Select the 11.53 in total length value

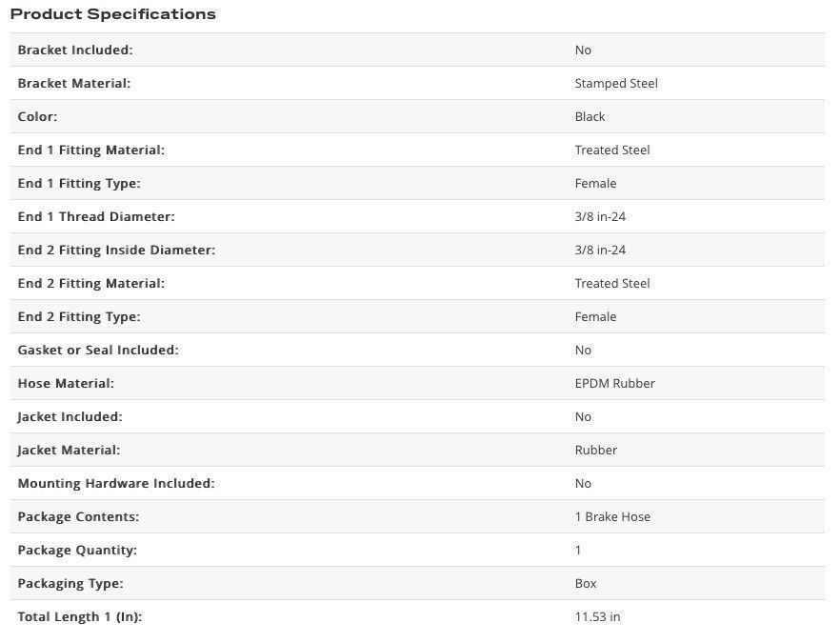[597, 616]
